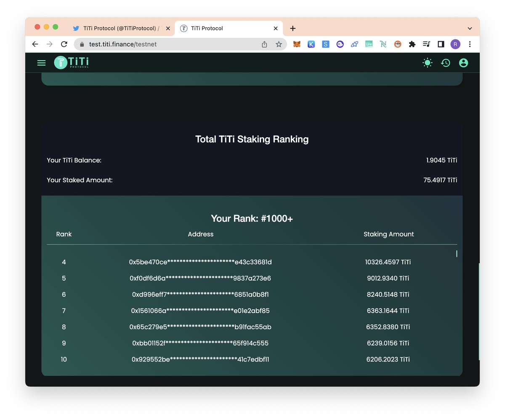
Task: Close the active TiTi Protocol tab
Action: [x=276, y=29]
